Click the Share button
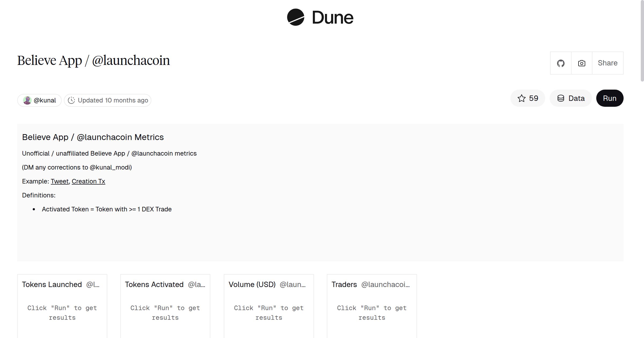 click(608, 63)
